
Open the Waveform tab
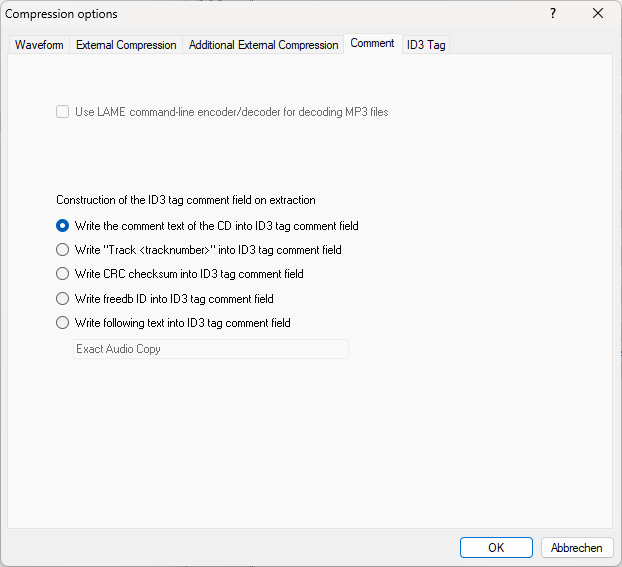tap(39, 45)
